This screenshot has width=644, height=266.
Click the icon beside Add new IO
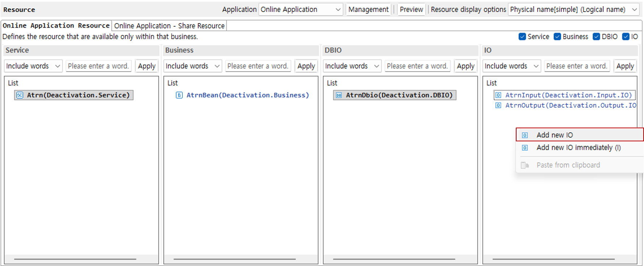point(525,135)
